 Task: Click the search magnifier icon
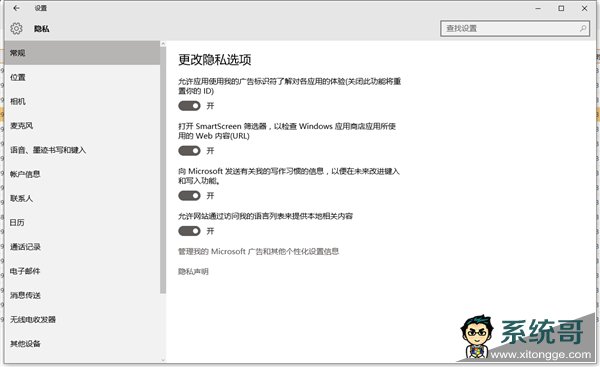click(x=583, y=28)
